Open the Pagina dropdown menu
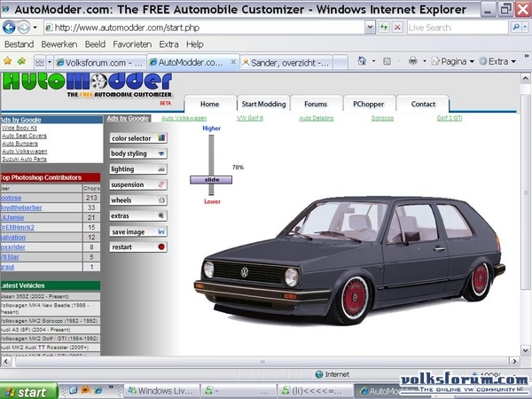 (x=452, y=61)
